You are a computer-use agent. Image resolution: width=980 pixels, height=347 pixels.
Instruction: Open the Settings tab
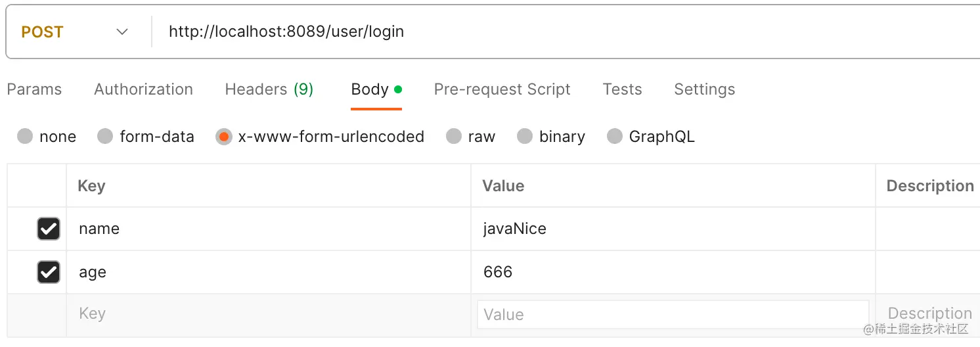click(x=704, y=89)
